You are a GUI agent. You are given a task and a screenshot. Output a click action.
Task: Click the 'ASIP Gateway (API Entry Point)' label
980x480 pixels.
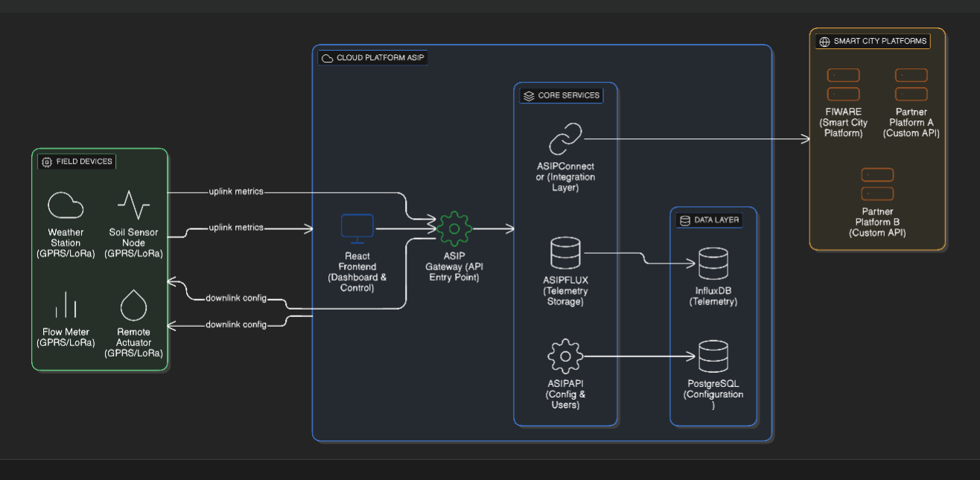tap(454, 266)
